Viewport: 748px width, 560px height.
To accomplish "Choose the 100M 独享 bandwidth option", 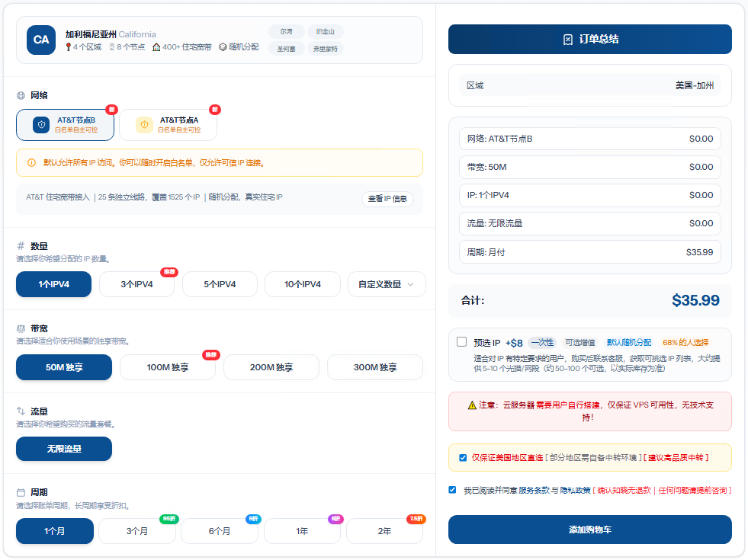I will pos(168,367).
